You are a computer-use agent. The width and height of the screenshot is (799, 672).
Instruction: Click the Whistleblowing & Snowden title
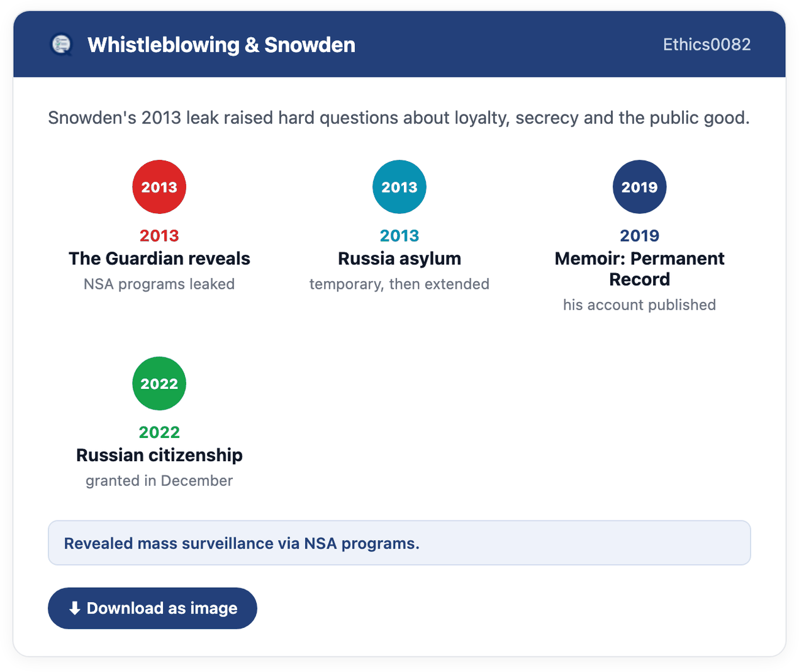(x=221, y=45)
